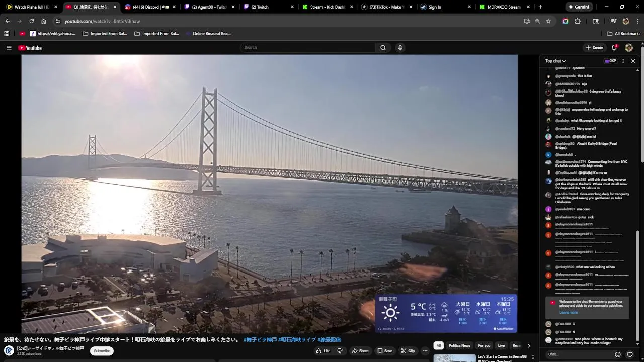
Task: Select the Politics News chip
Action: [x=459, y=345]
